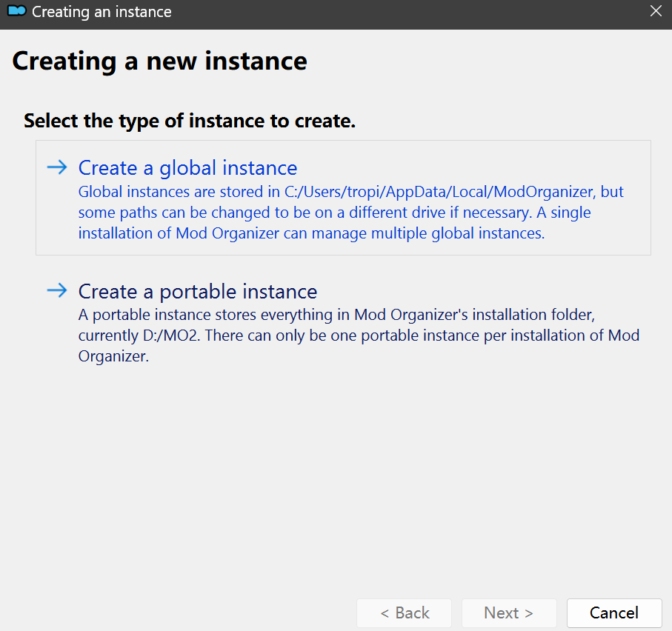Click empty space right of portable instance heading
672x631 pixels.
482,291
